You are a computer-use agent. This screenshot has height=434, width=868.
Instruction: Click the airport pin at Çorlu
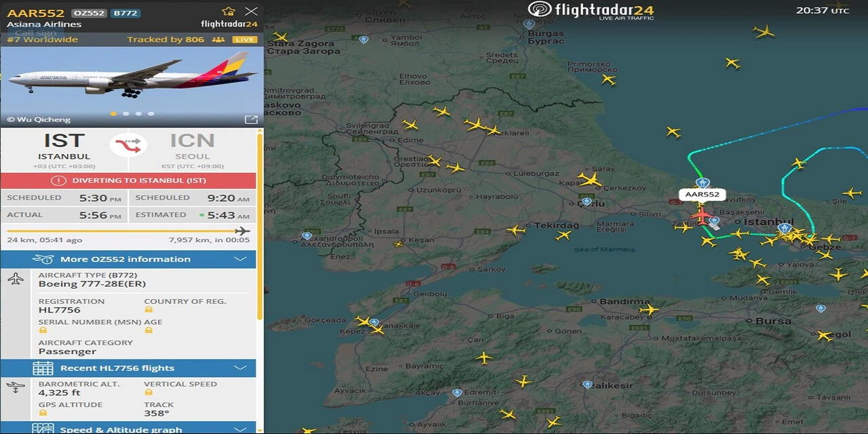click(587, 201)
